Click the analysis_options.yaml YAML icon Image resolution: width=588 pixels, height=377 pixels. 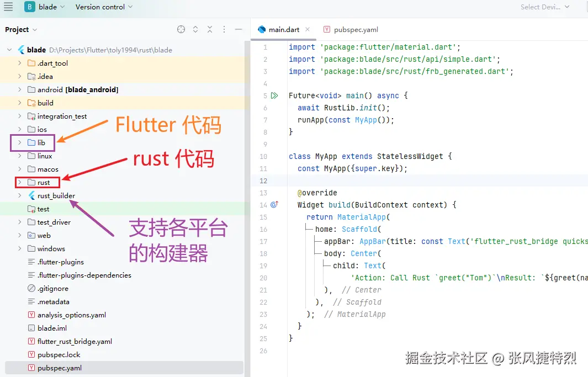click(x=31, y=315)
